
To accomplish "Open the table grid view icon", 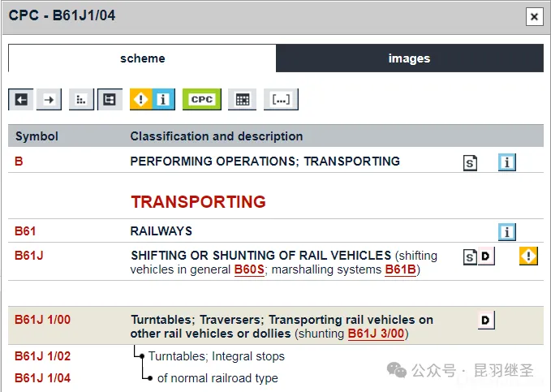I will (x=241, y=99).
